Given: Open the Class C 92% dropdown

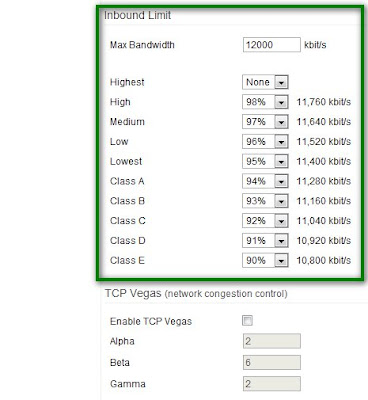Looking at the screenshot, I should [x=265, y=221].
